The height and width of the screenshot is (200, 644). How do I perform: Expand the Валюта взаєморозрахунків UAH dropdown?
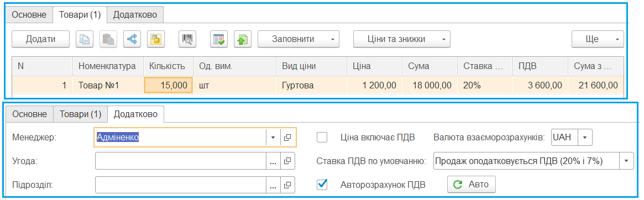coord(585,138)
